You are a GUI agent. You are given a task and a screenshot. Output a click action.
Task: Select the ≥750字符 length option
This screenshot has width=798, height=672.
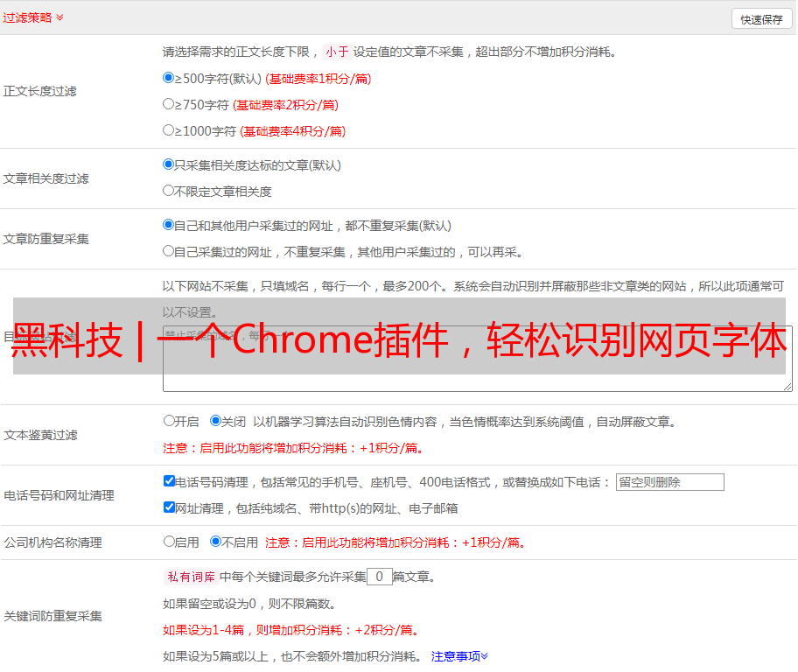(x=168, y=104)
